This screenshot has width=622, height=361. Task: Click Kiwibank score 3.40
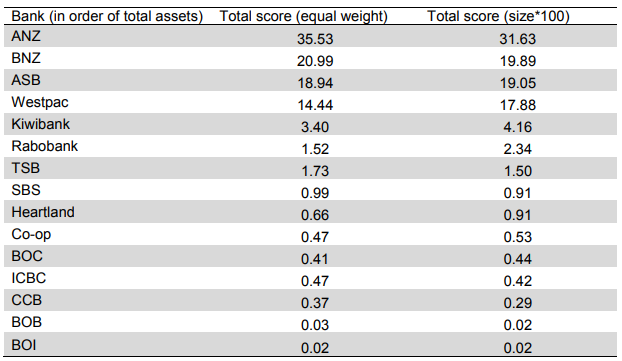click(315, 127)
